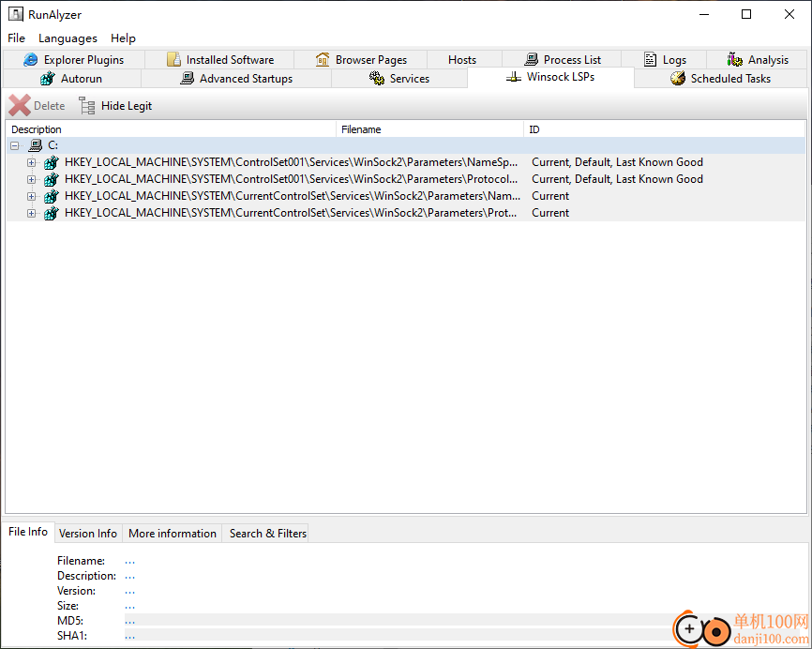812x649 pixels.
Task: Sort by the ID column header
Action: (665, 129)
